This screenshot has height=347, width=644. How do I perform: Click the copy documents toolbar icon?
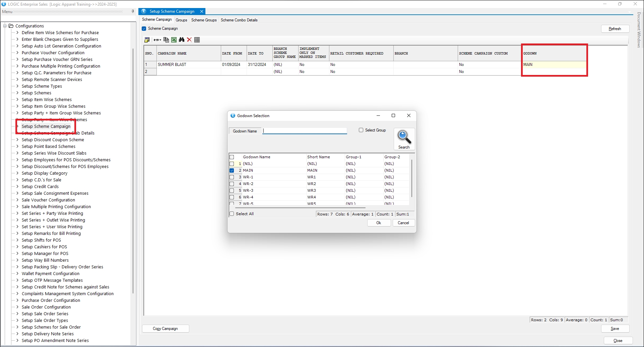166,40
